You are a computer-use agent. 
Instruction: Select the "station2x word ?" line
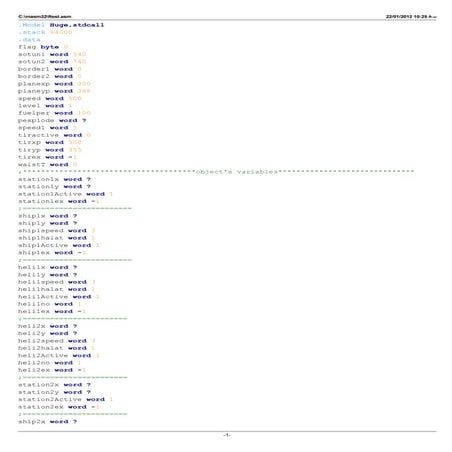coord(54,385)
